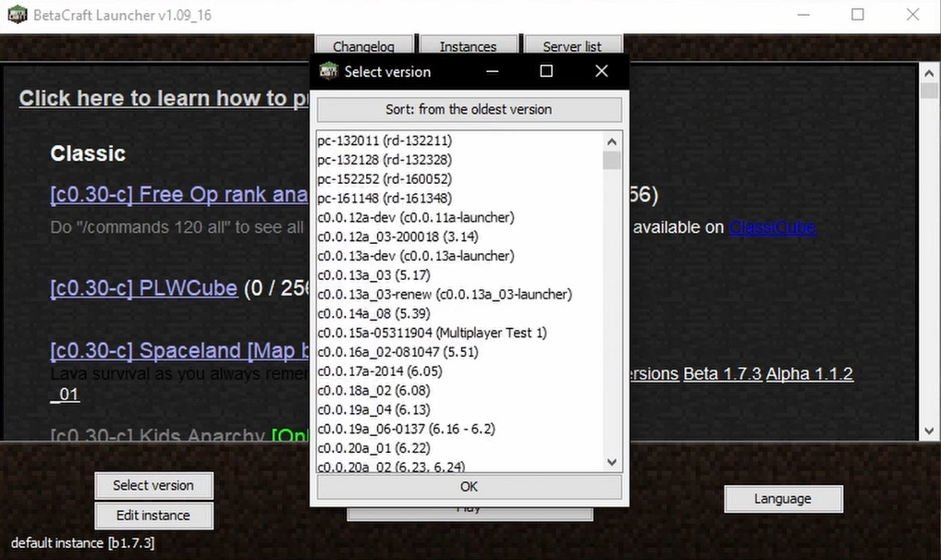Click the Edit instance button
This screenshot has height=560, width=941.
tap(153, 516)
